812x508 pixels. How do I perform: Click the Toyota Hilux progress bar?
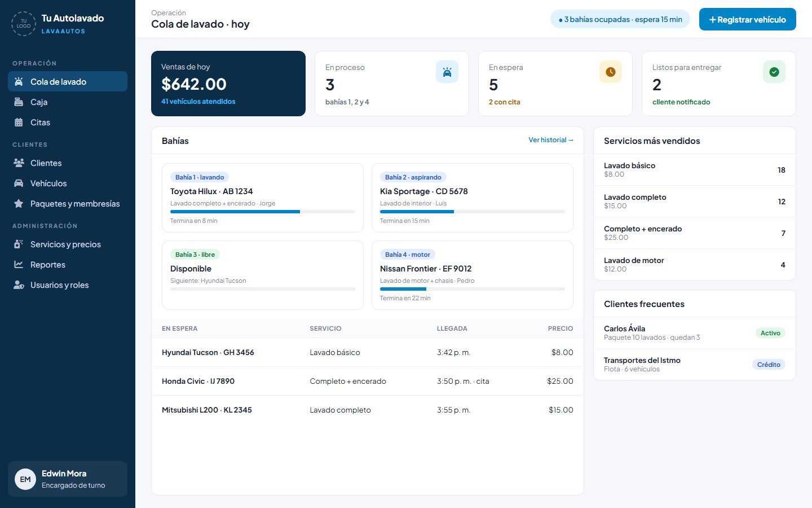coord(263,212)
